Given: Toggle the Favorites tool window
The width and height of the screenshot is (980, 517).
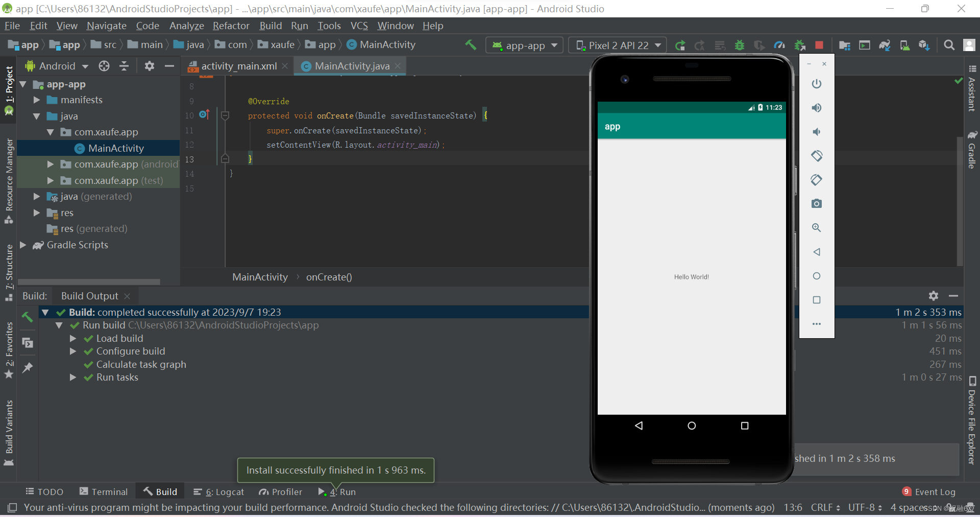Looking at the screenshot, I should tap(9, 350).
